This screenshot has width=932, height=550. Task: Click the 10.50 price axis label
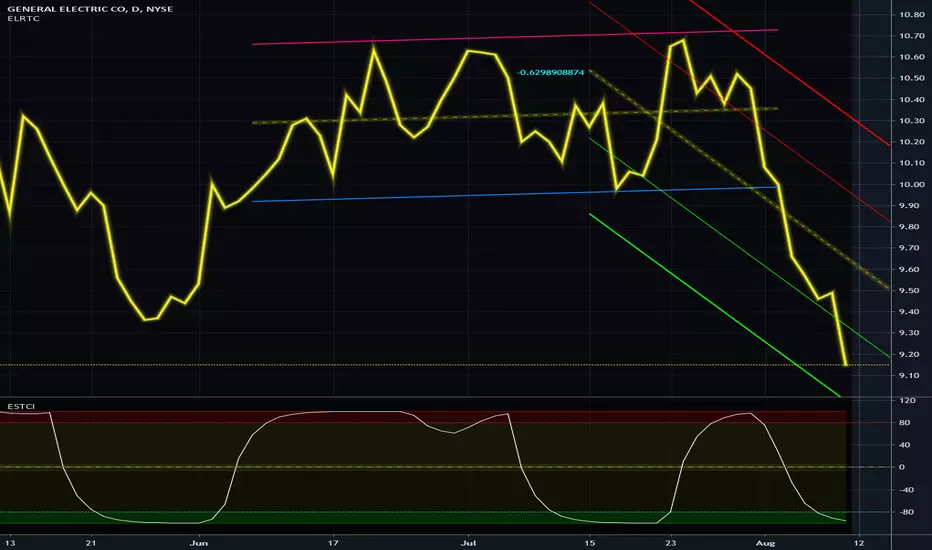pyautogui.click(x=911, y=78)
